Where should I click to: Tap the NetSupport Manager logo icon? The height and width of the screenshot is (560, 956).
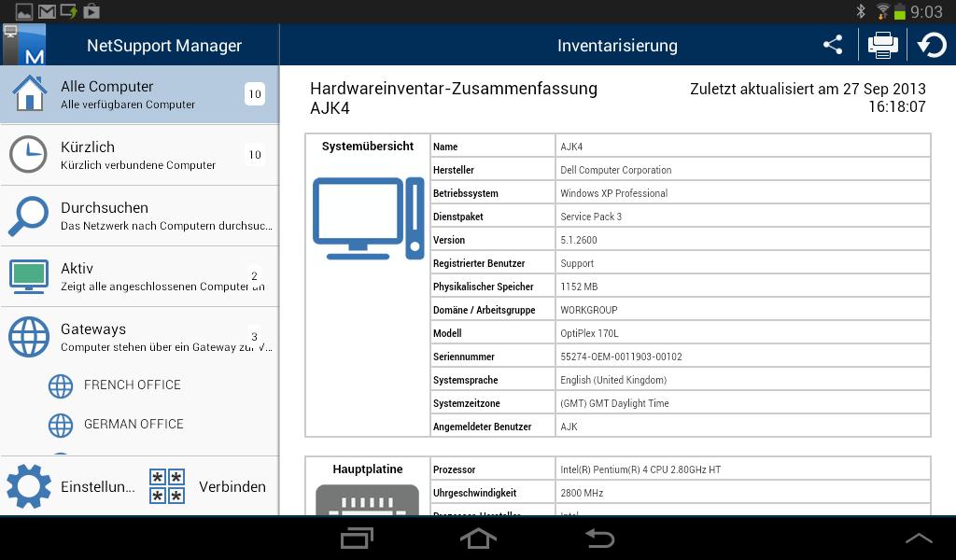pyautogui.click(x=24, y=45)
